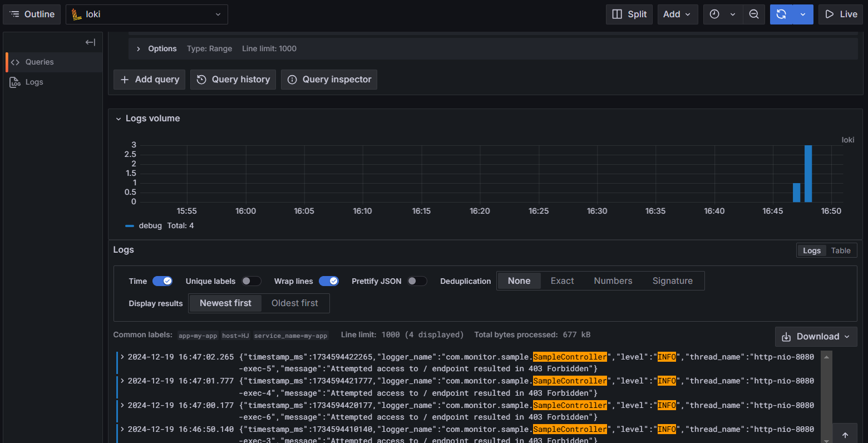Screen dimensions: 868x443
Task: Expand the 16:47:02.265 log line
Action: tap(122, 357)
